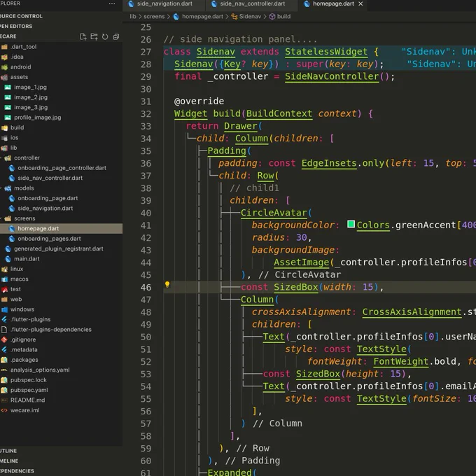The width and height of the screenshot is (476, 476).
Task: Click the 'lib' breadcrumb segment
Action: pyautogui.click(x=133, y=16)
